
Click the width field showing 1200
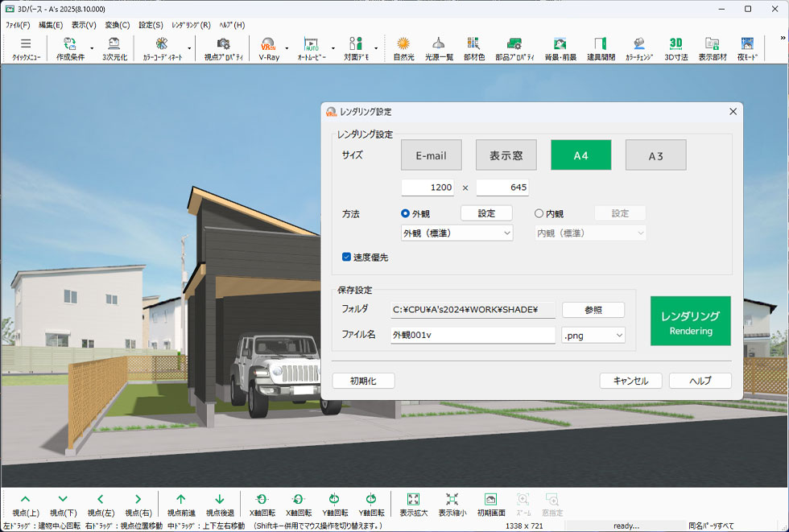pos(428,188)
